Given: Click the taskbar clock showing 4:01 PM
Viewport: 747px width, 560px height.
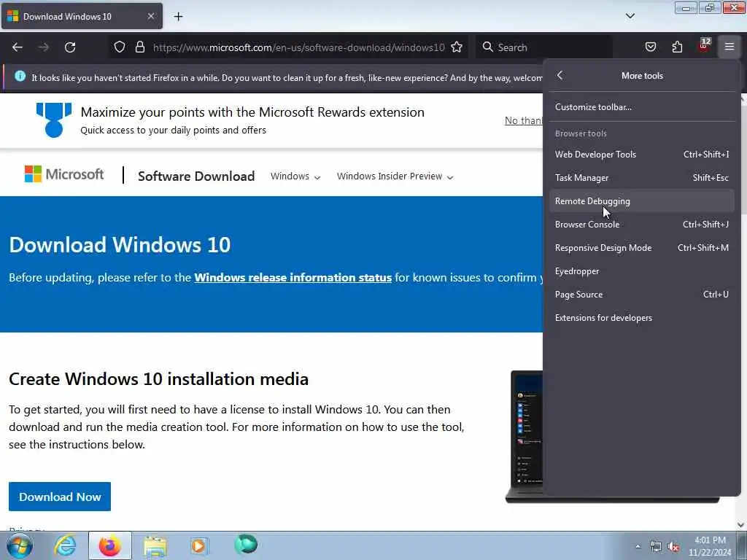Looking at the screenshot, I should click(x=710, y=546).
